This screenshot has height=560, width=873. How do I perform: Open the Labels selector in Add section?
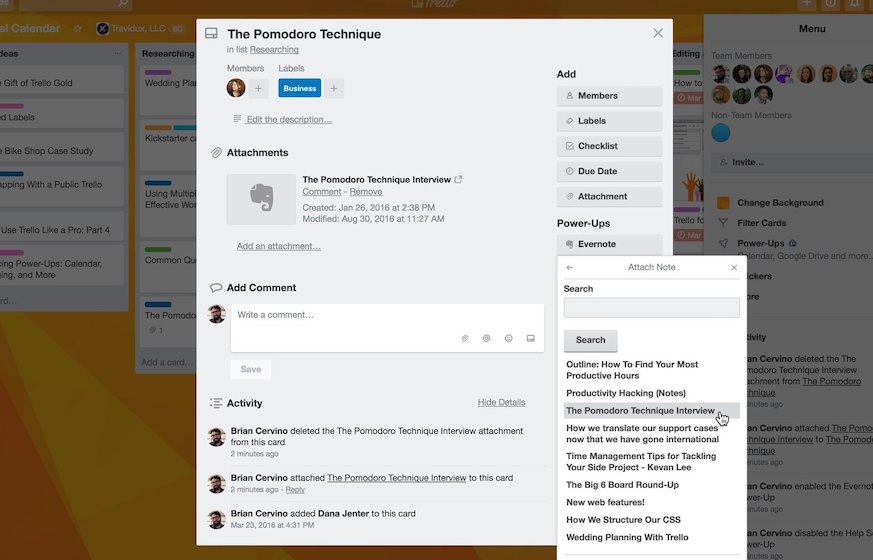609,121
